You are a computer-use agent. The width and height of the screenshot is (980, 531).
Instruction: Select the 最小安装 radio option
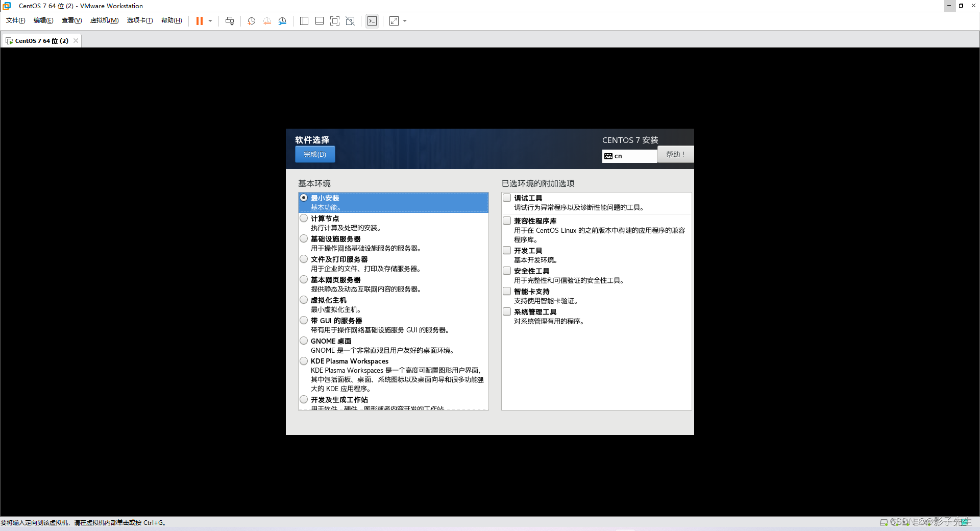[304, 198]
